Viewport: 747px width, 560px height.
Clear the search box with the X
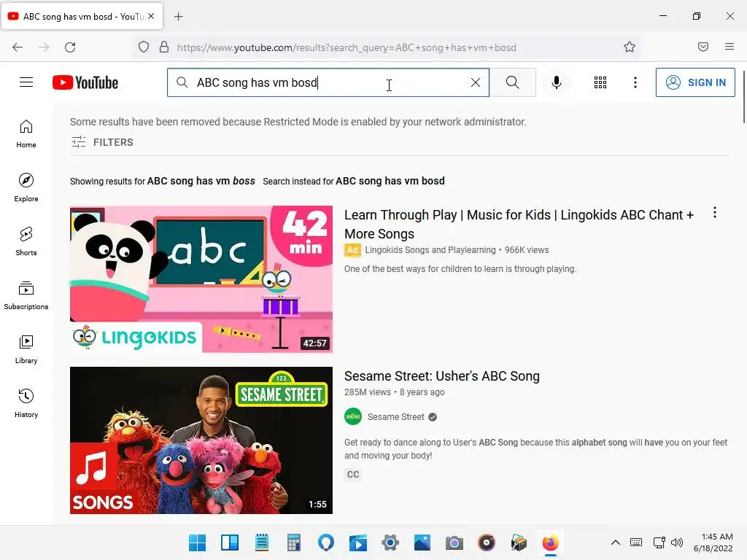[475, 82]
